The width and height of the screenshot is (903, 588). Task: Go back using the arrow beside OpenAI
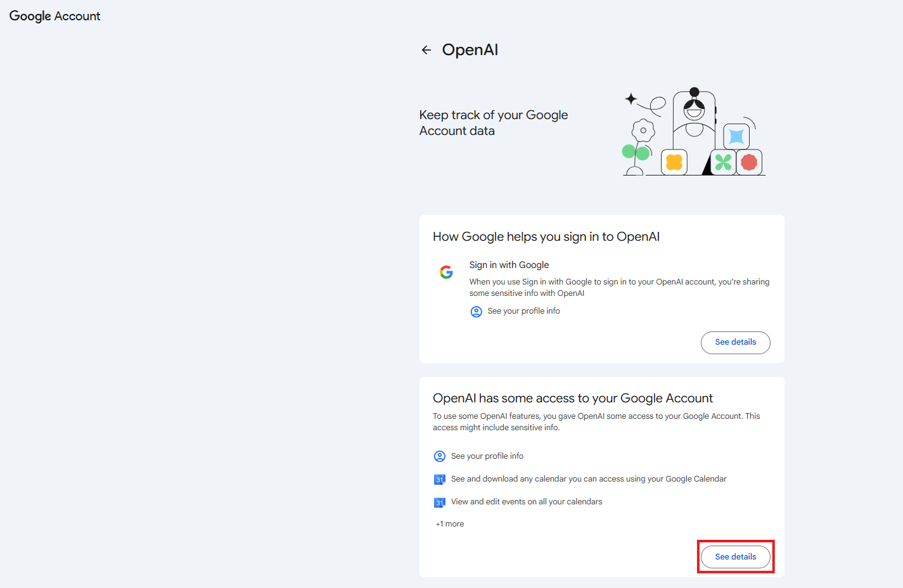tap(426, 50)
